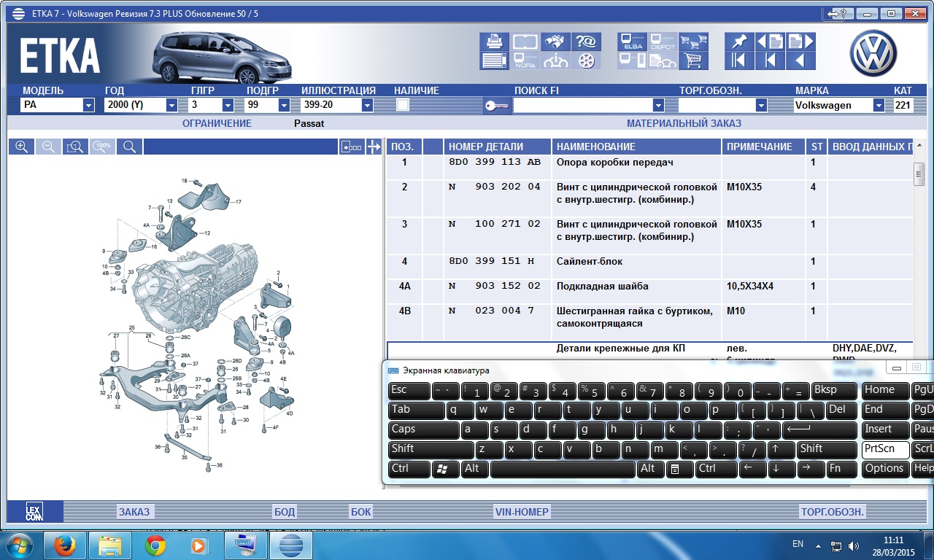Go to next page with document-arrow icon
Screen dimensions: 934x560
coord(800,42)
